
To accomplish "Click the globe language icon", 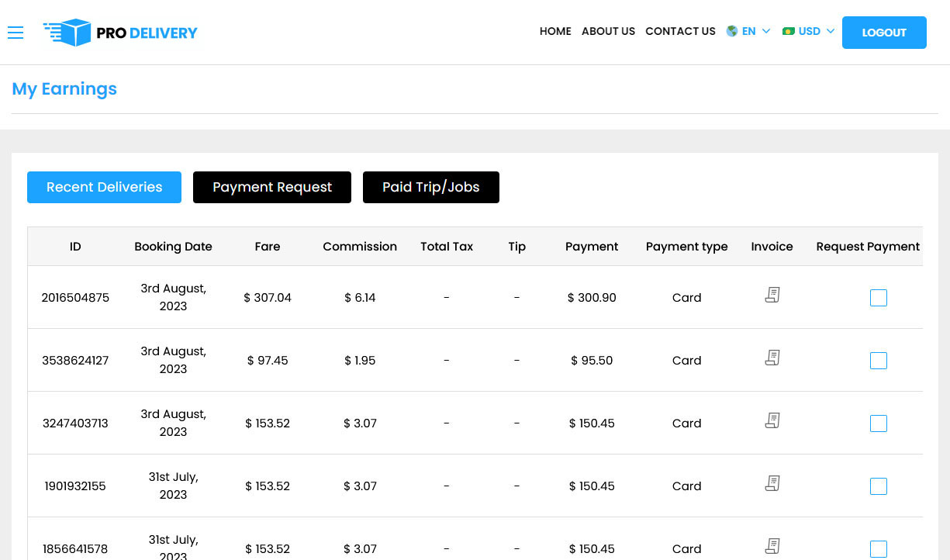I will pos(732,31).
